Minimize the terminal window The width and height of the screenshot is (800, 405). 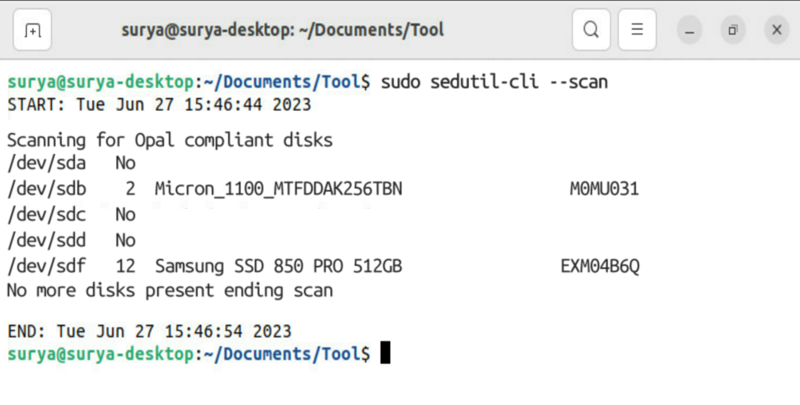point(689,30)
